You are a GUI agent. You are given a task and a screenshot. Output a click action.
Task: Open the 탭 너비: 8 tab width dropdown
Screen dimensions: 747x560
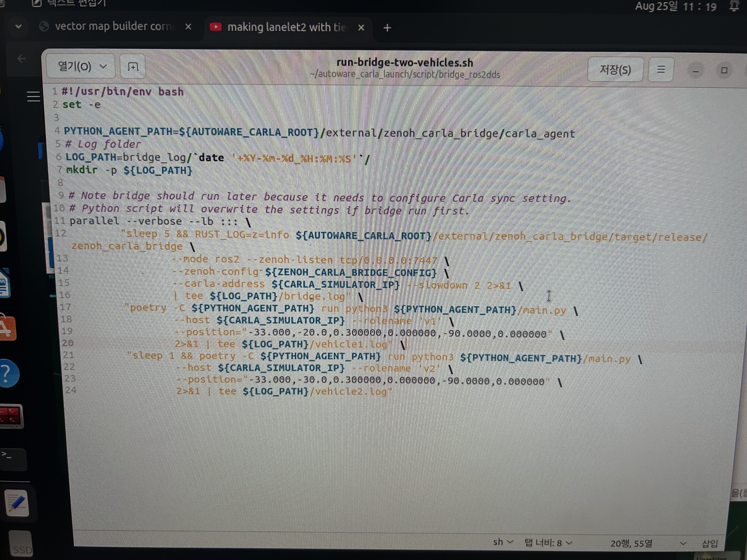tap(548, 543)
